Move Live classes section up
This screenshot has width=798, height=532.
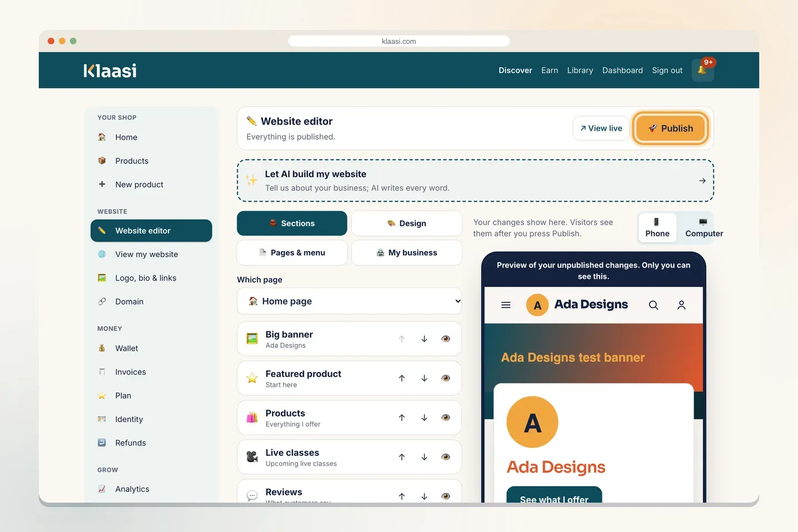(402, 457)
